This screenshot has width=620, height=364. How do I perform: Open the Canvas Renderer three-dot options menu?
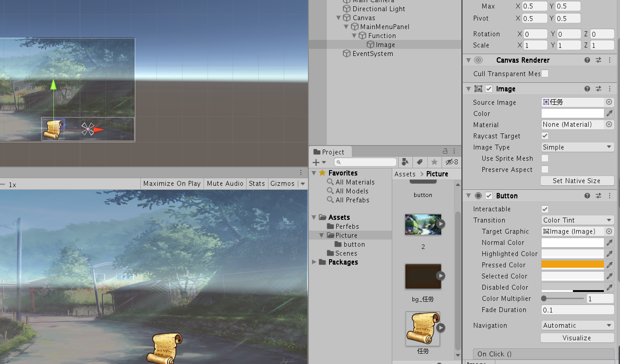(x=610, y=60)
